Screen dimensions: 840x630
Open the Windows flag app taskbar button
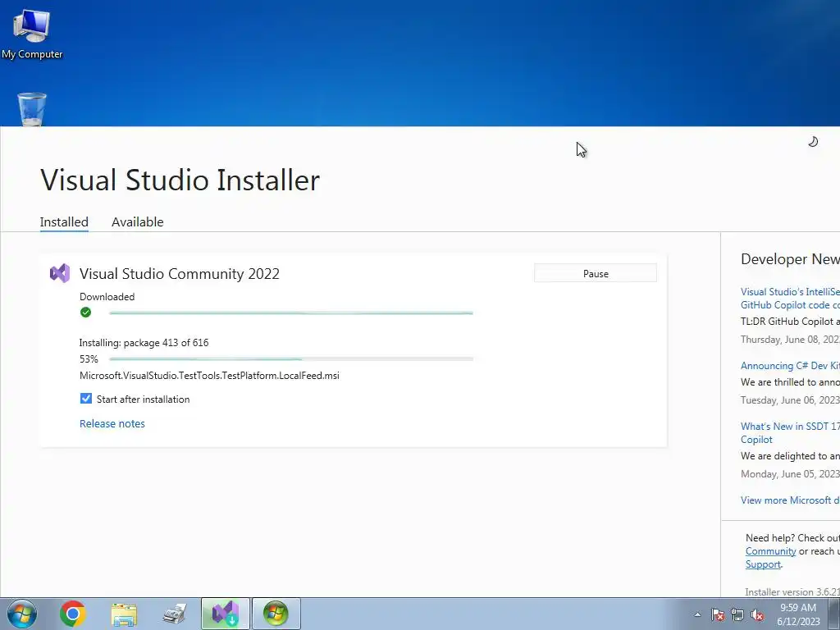tap(276, 614)
